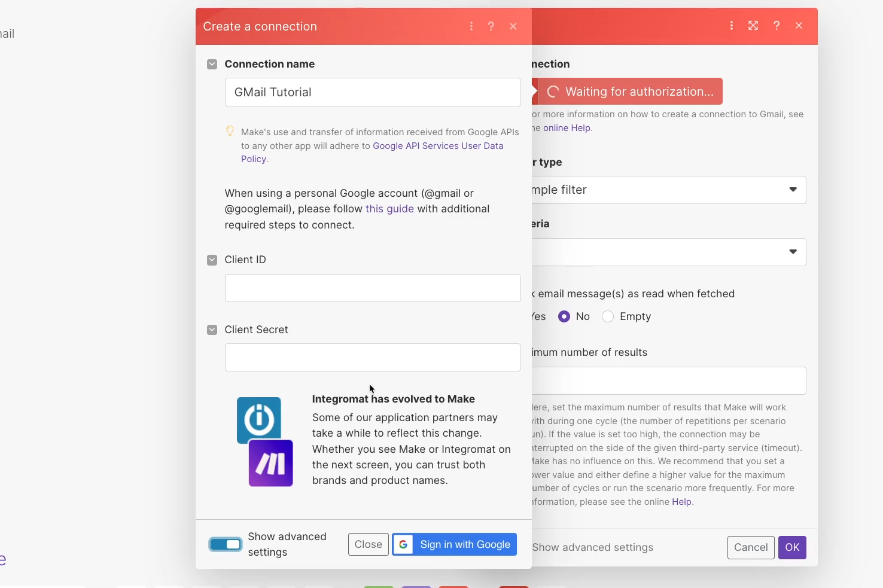Screen dimensions: 883x588
Task: Open the Create a connection options menu (three dots)
Action: (x=471, y=26)
